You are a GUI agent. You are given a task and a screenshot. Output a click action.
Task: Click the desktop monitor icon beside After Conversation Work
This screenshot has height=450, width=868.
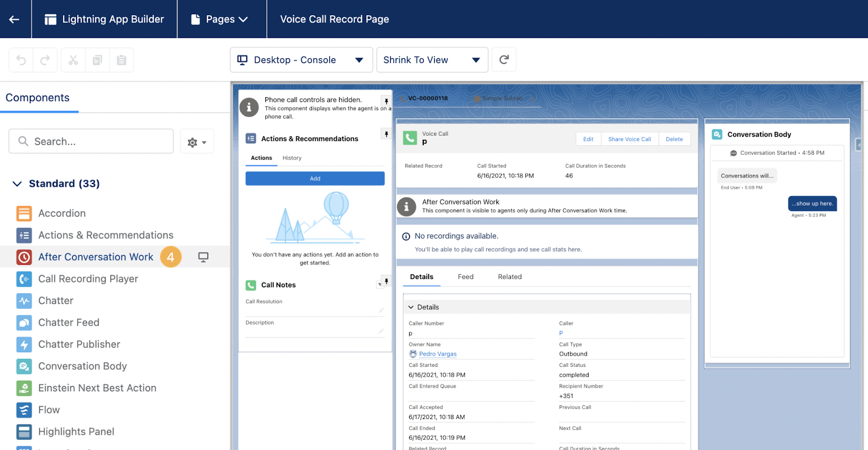coord(203,257)
